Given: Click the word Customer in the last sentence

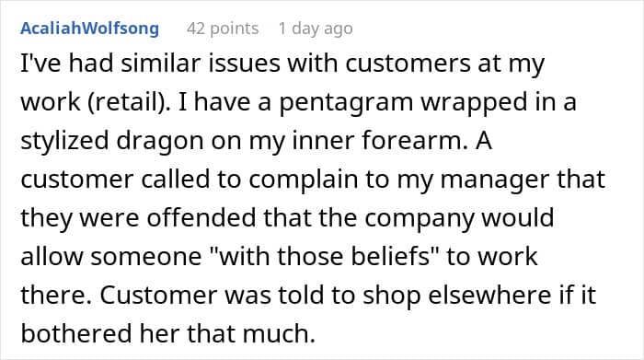Looking at the screenshot, I should coord(158,295).
